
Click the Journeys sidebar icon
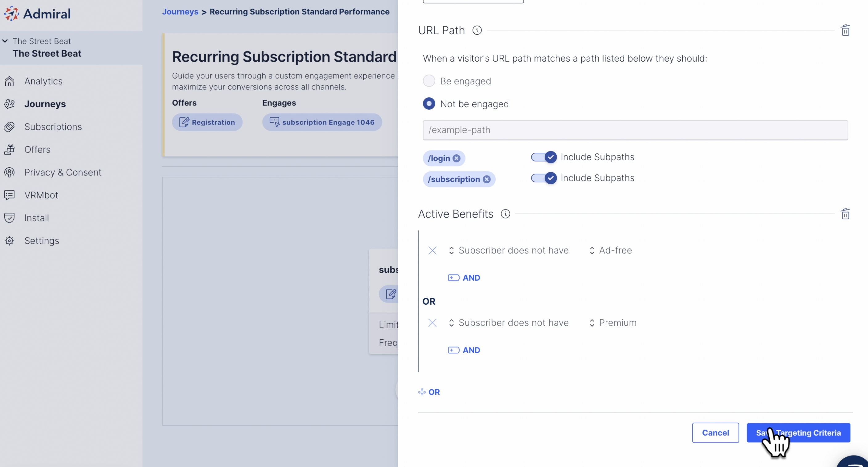tap(10, 104)
